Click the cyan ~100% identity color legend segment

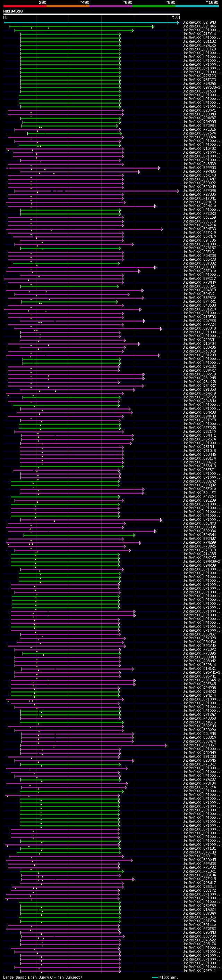click(x=197, y=7)
